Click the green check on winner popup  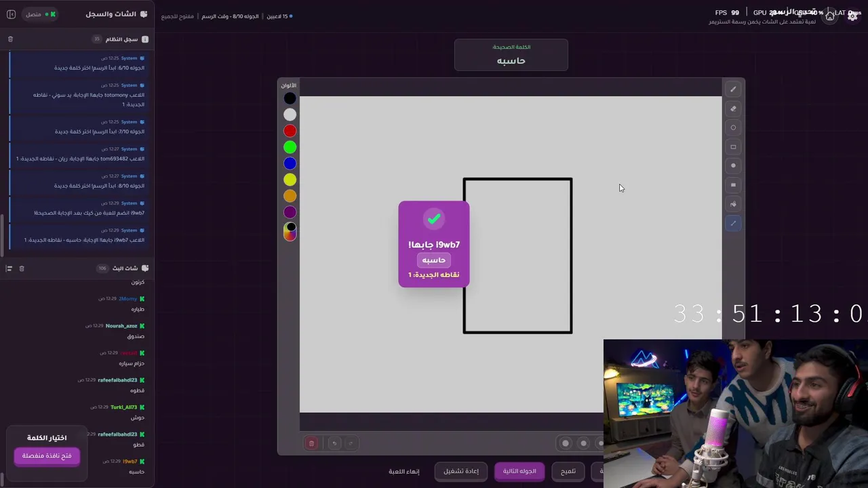coord(434,218)
